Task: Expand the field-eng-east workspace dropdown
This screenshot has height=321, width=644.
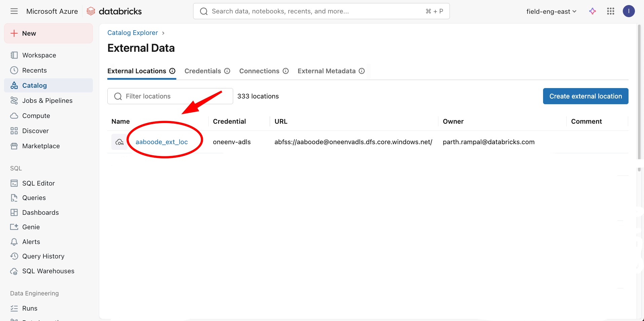Action: 551,11
